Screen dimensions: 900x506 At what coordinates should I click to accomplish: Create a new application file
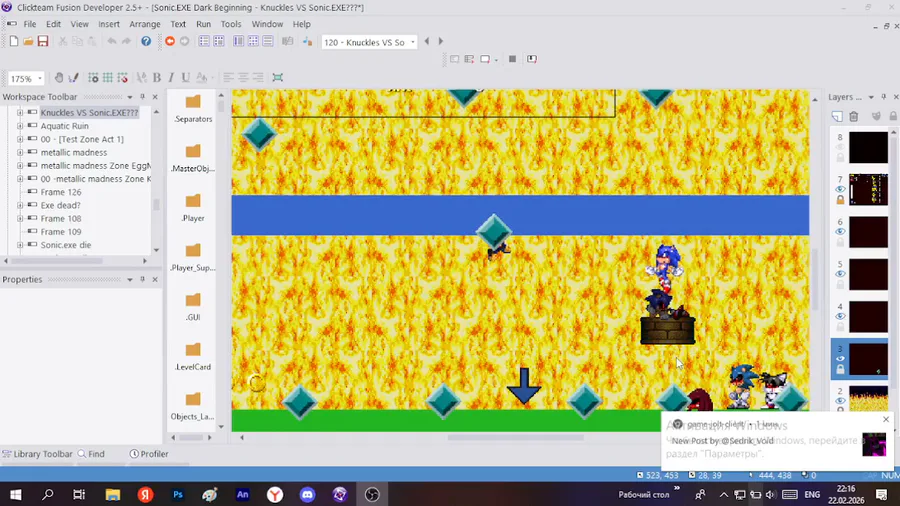[x=14, y=41]
